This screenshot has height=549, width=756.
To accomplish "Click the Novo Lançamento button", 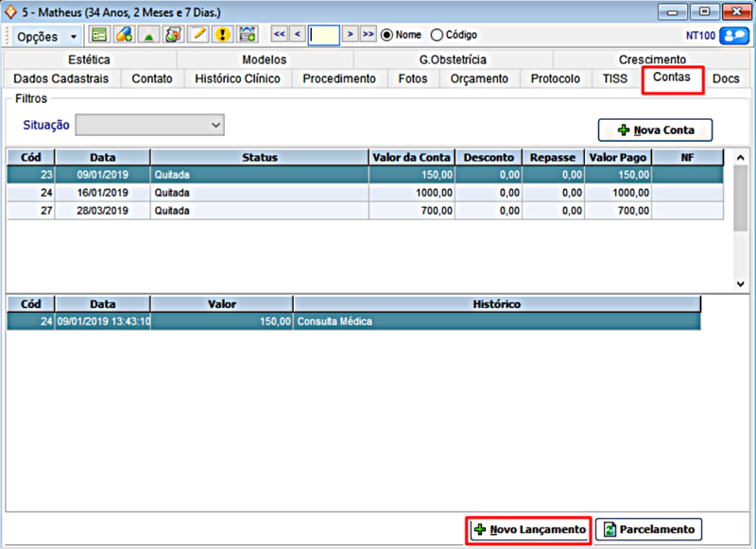I will tap(529, 530).
